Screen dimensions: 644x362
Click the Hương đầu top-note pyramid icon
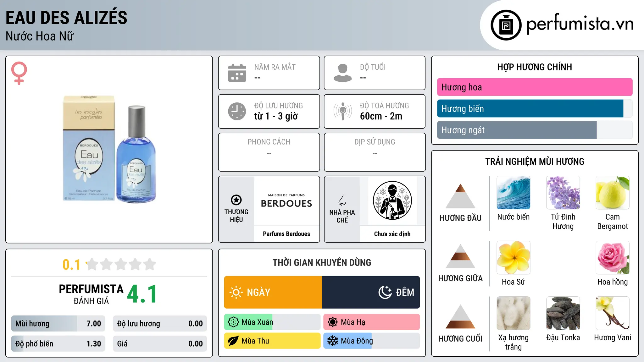click(460, 196)
